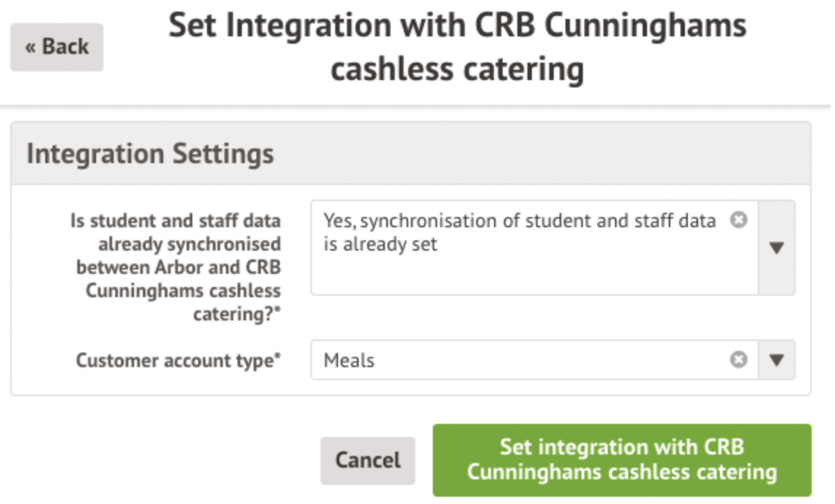
Task: Go back using the « Back button
Action: pos(57,47)
